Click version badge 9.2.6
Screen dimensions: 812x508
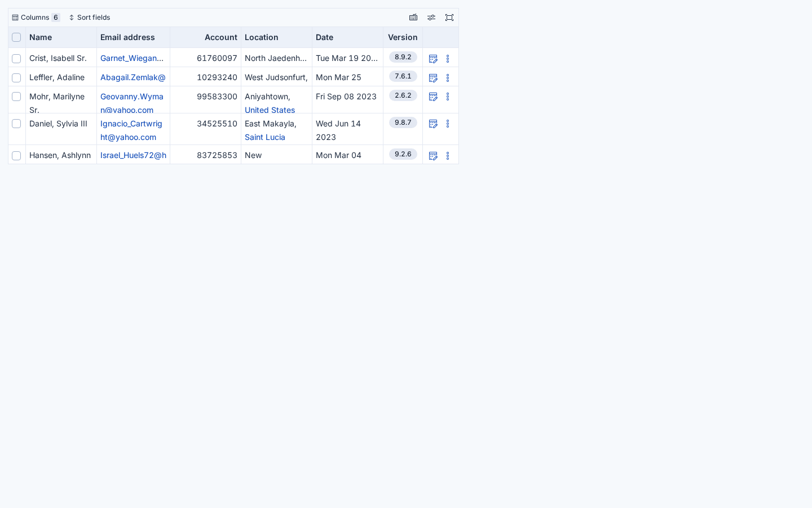click(403, 154)
